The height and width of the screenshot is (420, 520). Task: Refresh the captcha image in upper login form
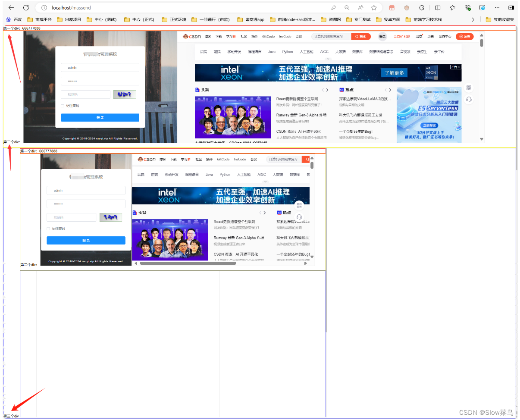(x=125, y=94)
